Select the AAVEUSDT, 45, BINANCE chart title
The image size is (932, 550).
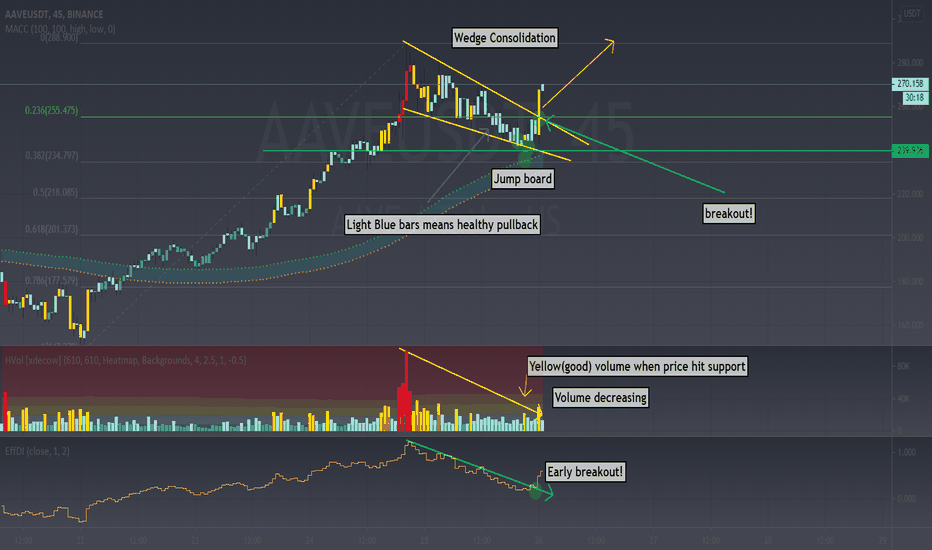point(54,14)
